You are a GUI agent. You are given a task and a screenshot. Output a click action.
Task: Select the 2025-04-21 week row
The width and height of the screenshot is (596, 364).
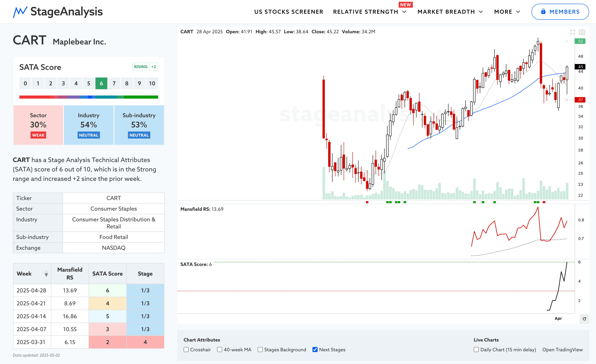pyautogui.click(x=89, y=303)
